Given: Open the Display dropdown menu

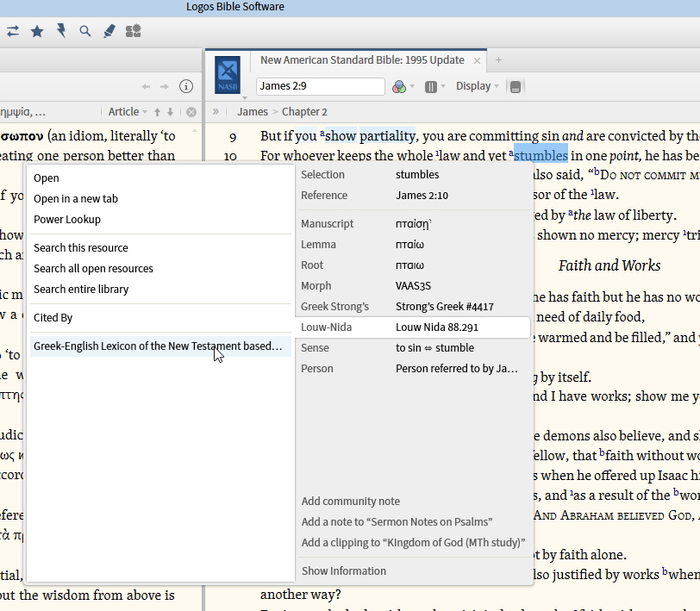Looking at the screenshot, I should (477, 86).
